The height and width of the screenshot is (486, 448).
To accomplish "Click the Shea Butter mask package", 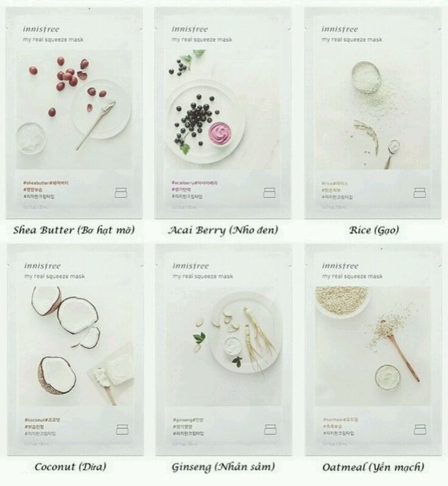I will [x=75, y=113].
